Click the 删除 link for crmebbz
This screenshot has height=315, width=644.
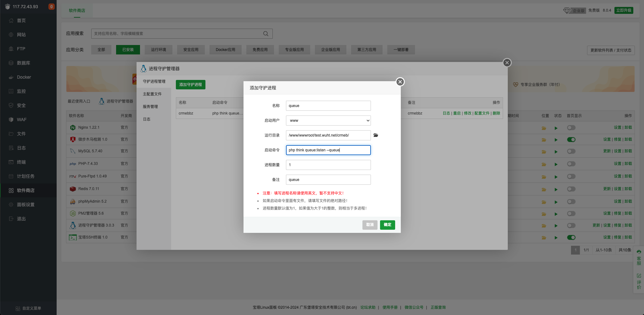496,113
